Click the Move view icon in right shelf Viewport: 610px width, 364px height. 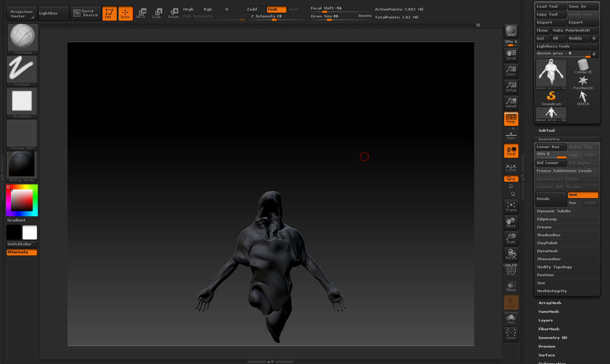tap(511, 222)
